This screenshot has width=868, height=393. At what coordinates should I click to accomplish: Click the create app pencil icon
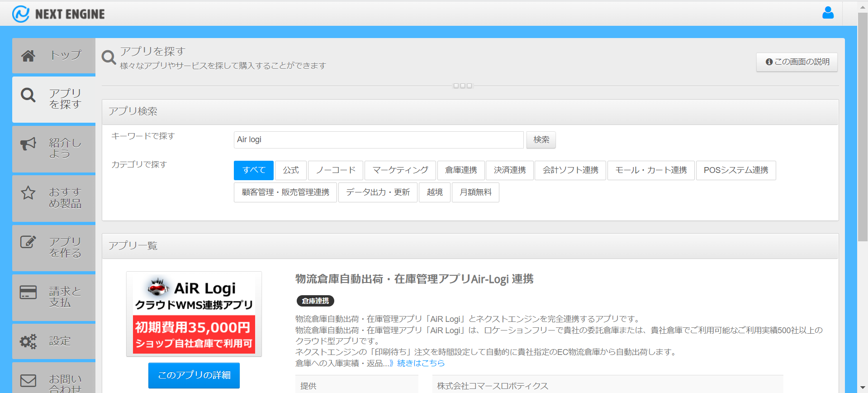pos(28,242)
